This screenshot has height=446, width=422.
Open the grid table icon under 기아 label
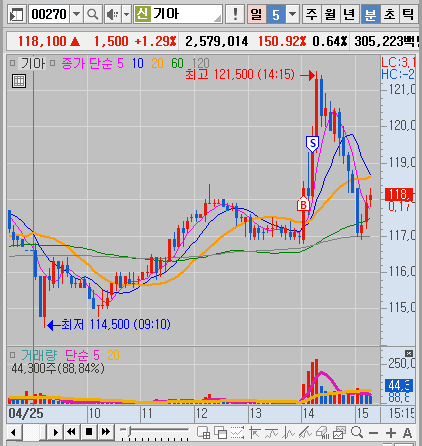click(x=19, y=81)
